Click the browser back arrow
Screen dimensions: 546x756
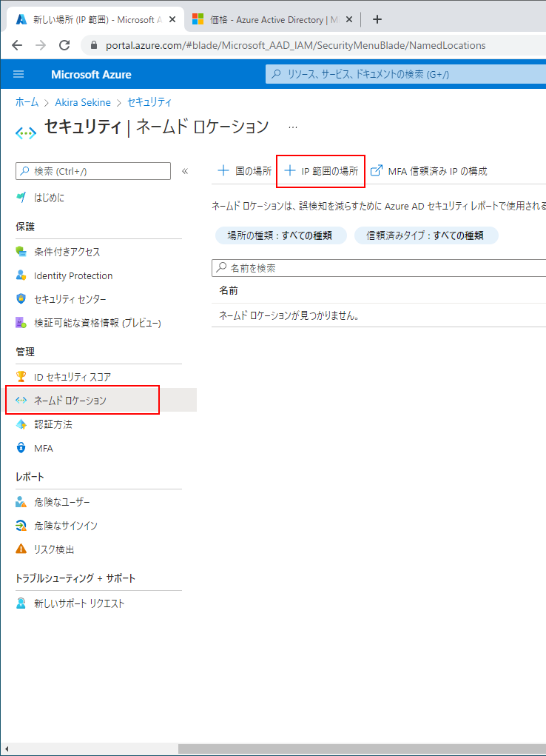pos(17,45)
